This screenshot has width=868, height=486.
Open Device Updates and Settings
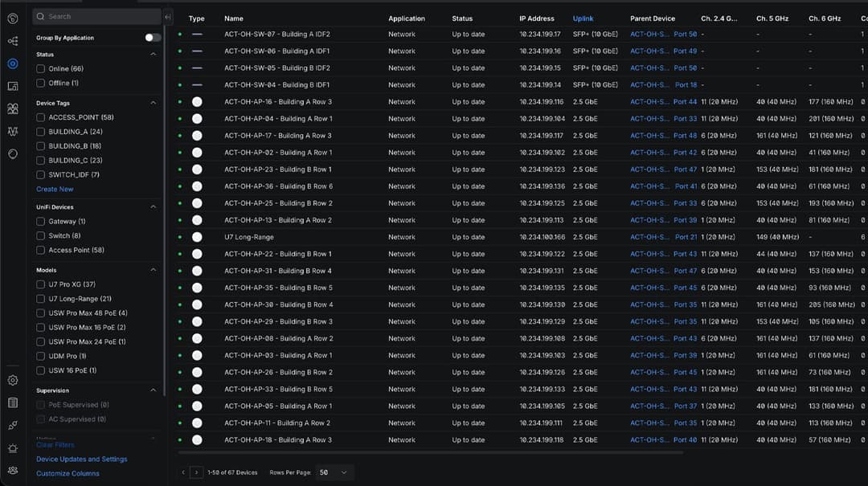(x=81, y=459)
